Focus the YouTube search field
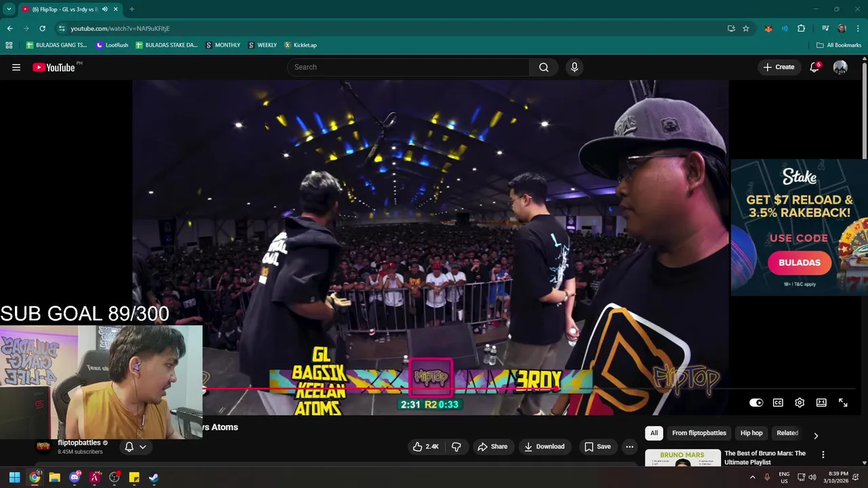 [x=408, y=67]
